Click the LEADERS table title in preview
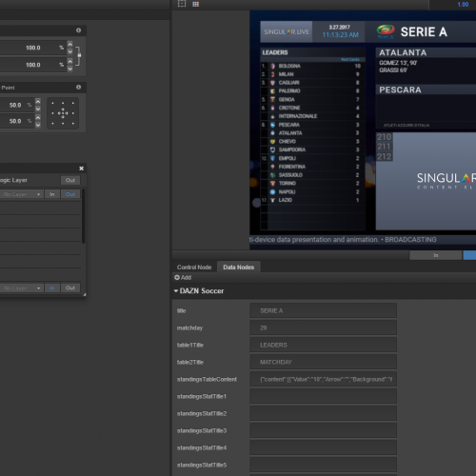 coord(275,52)
